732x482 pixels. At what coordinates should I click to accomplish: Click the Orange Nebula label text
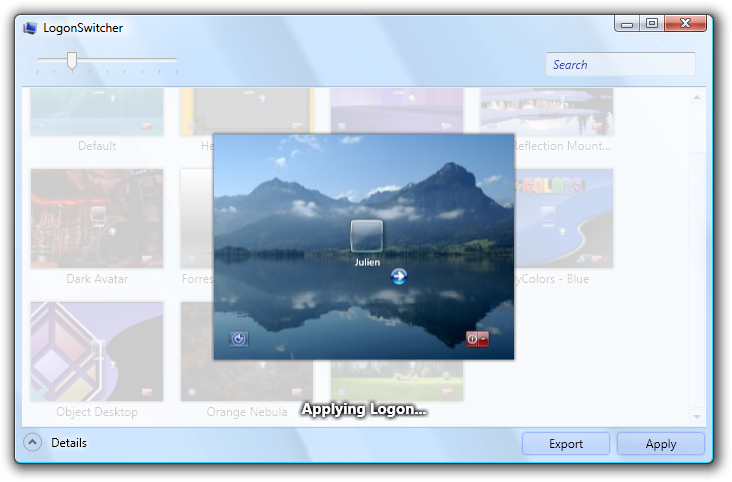(247, 412)
